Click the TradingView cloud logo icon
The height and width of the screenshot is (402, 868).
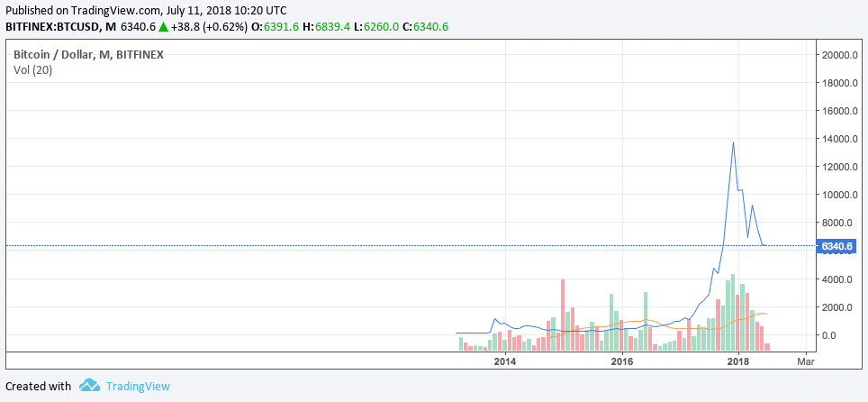click(x=88, y=386)
